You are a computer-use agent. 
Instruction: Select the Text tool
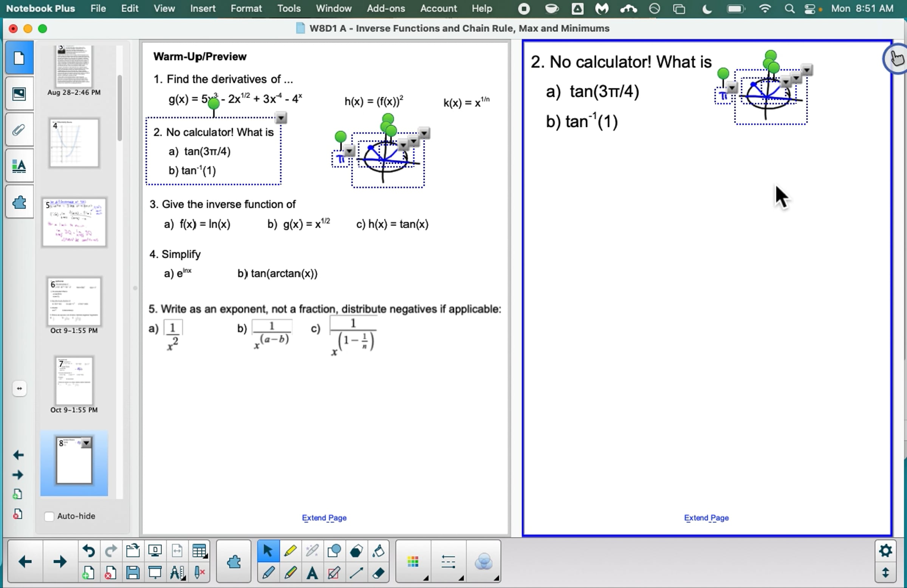point(312,573)
